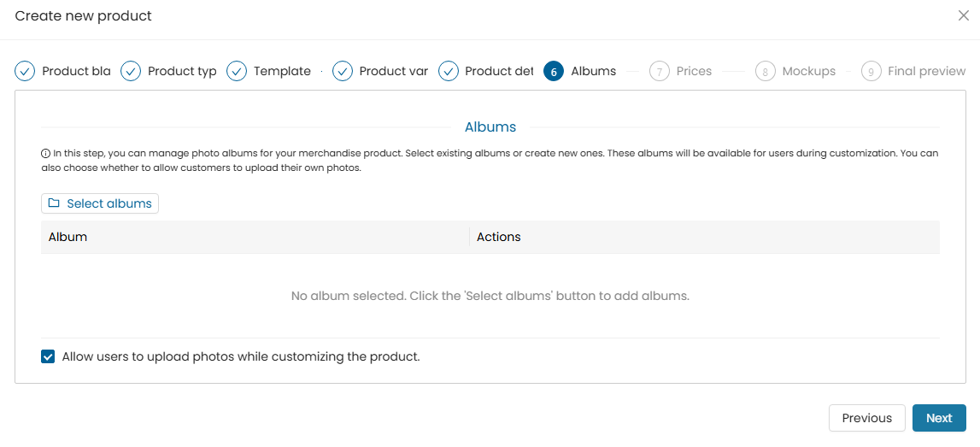Switch to the Mockups step label

(x=809, y=71)
